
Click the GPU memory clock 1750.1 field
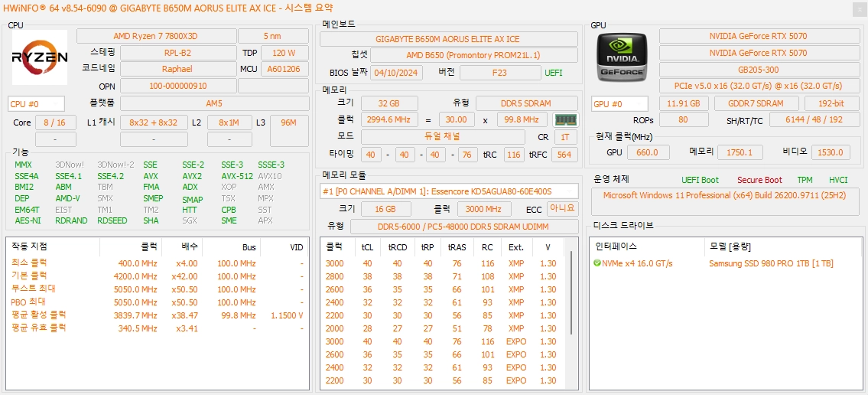tap(740, 152)
